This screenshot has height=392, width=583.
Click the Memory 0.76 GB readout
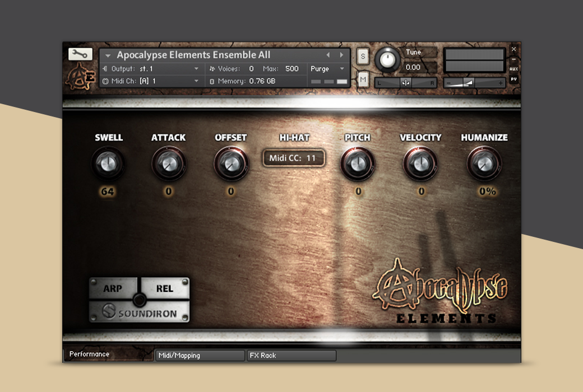click(262, 81)
